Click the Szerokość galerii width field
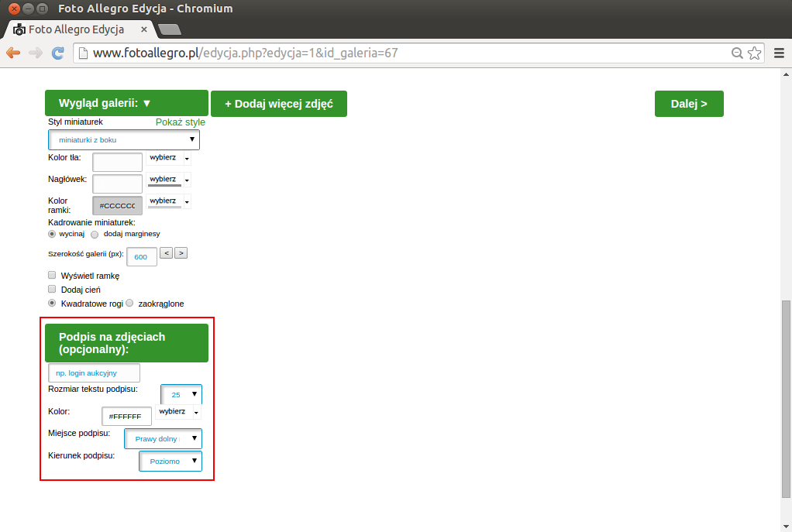This screenshot has height=532, width=792. [x=141, y=256]
